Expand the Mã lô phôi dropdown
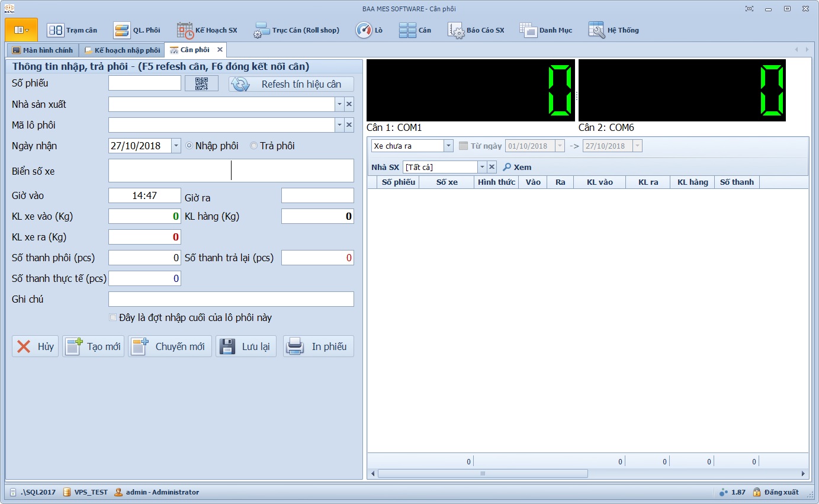The image size is (819, 504). pyautogui.click(x=339, y=125)
